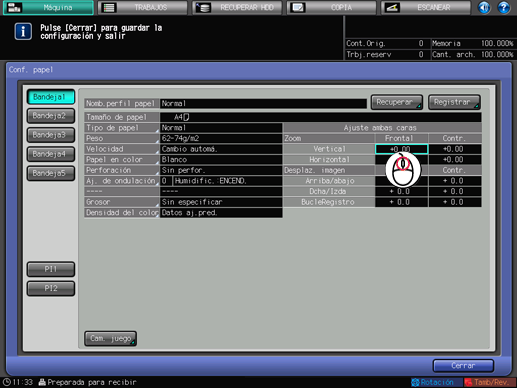This screenshot has height=388, width=517.
Task: Select Dcha/Izda Contr. value
Action: [x=455, y=192]
